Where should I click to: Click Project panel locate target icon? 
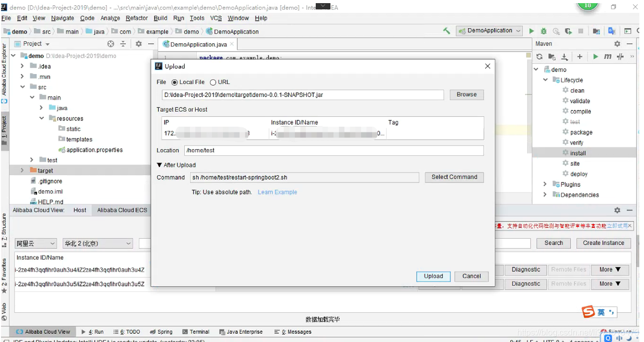click(111, 44)
